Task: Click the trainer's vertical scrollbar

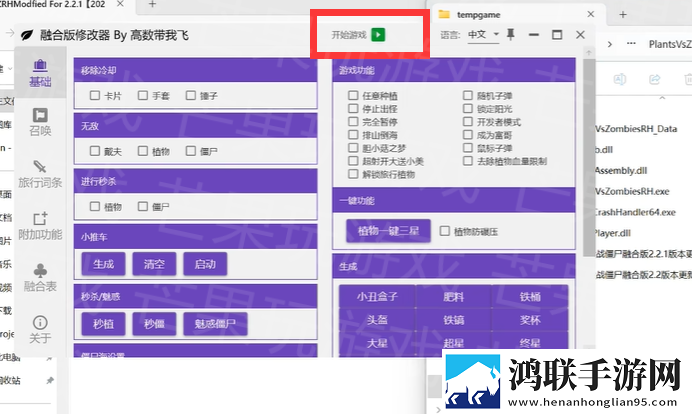Action: [589, 157]
